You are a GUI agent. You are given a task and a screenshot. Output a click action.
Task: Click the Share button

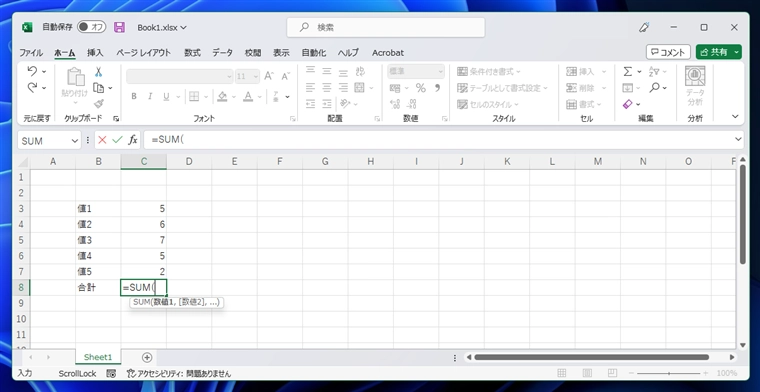(713, 52)
